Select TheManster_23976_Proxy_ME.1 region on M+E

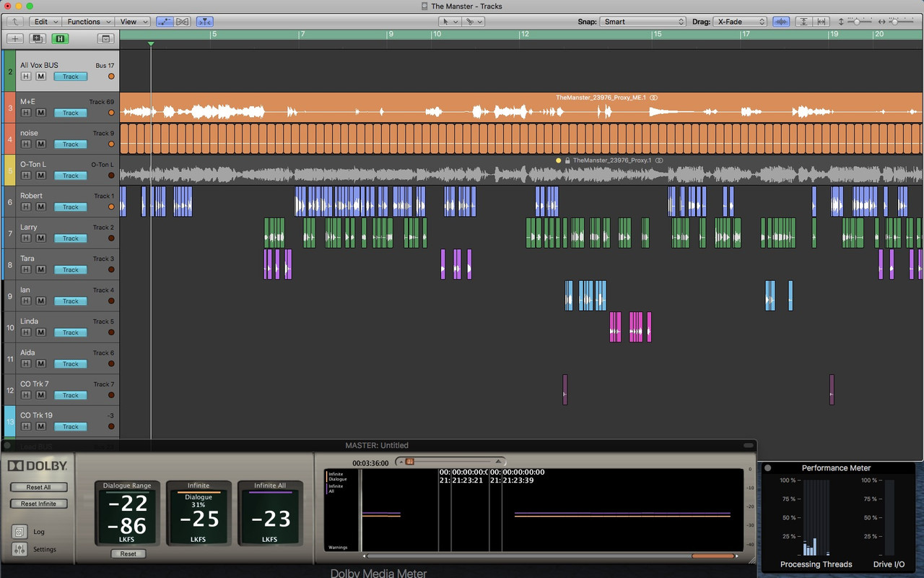520,107
